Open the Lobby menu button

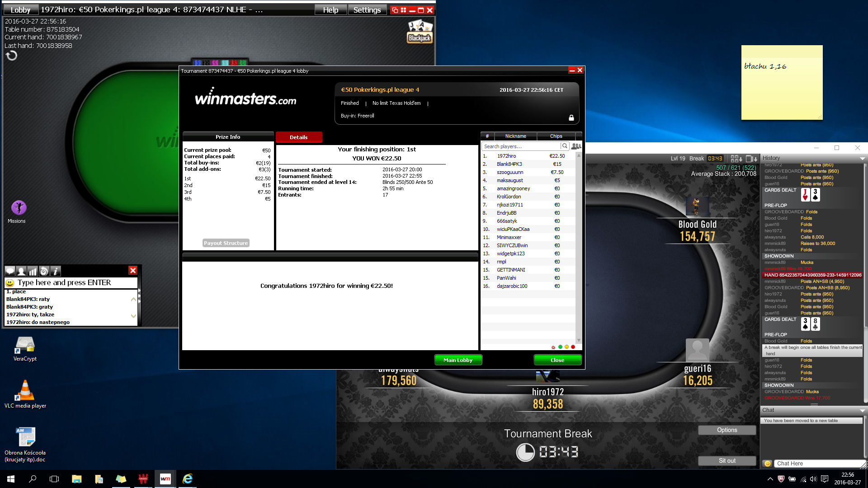[20, 10]
